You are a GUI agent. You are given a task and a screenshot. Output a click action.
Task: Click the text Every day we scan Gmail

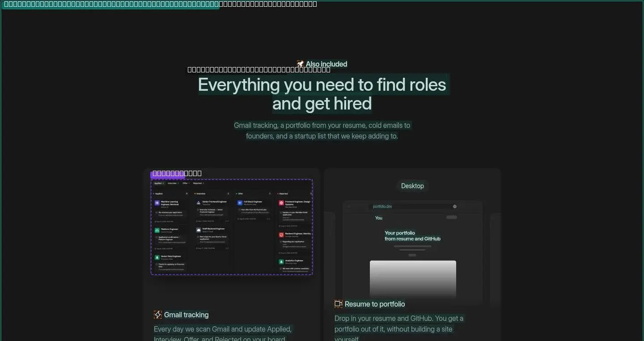[223, 334]
